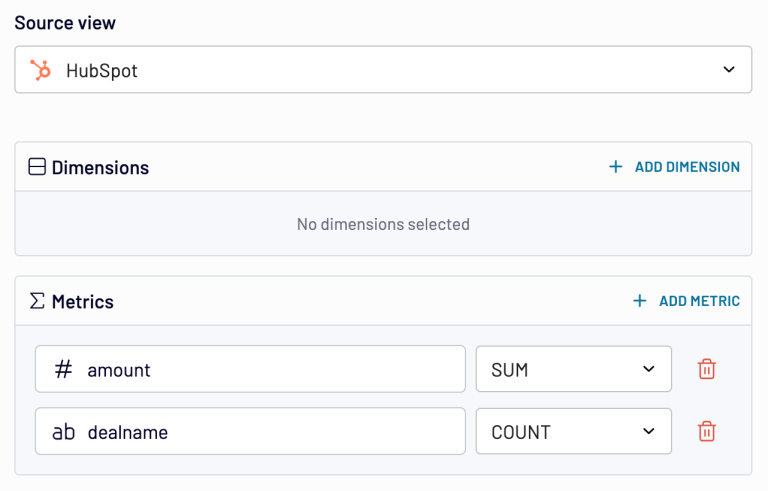Click the HubSpot logo icon
The height and width of the screenshot is (491, 768).
pos(41,70)
